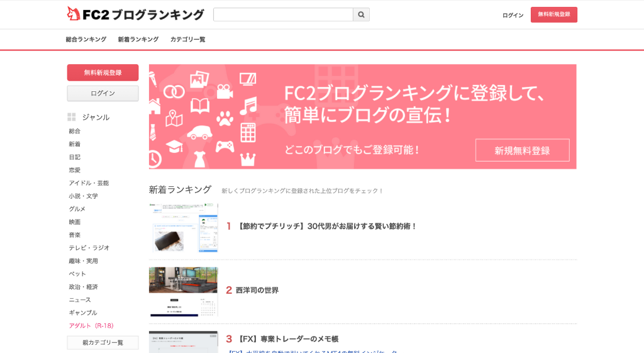
Task: Select ギャンブル genre in sidebar
Action: click(x=83, y=313)
